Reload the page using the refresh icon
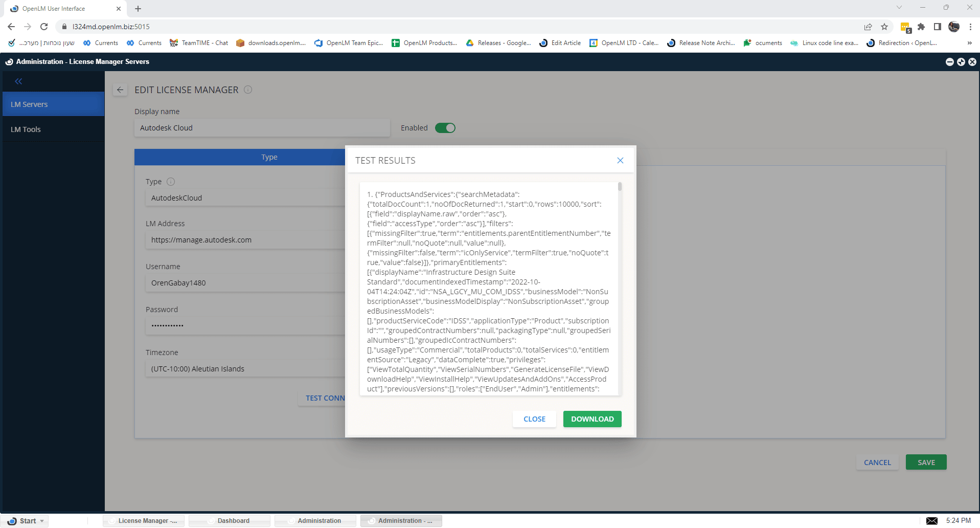Viewport: 980px width, 528px height. coord(44,27)
